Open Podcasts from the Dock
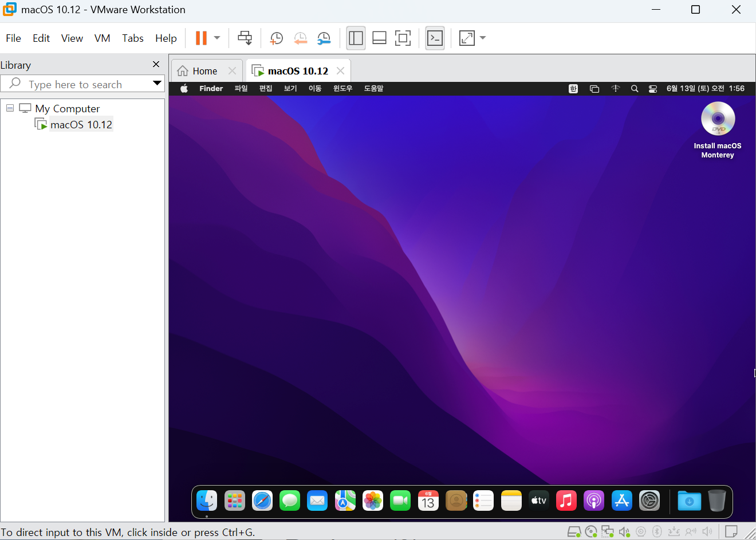Viewport: 756px width, 540px height. (x=594, y=501)
